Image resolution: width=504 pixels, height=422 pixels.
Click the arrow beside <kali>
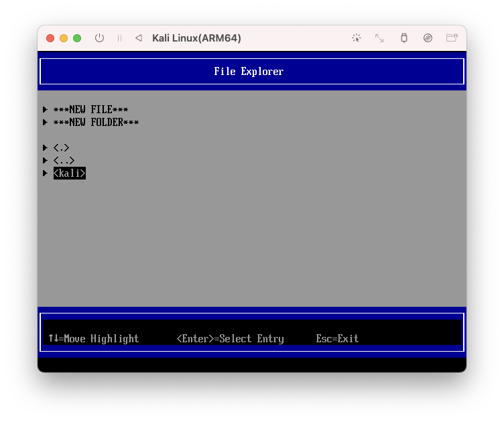[45, 173]
